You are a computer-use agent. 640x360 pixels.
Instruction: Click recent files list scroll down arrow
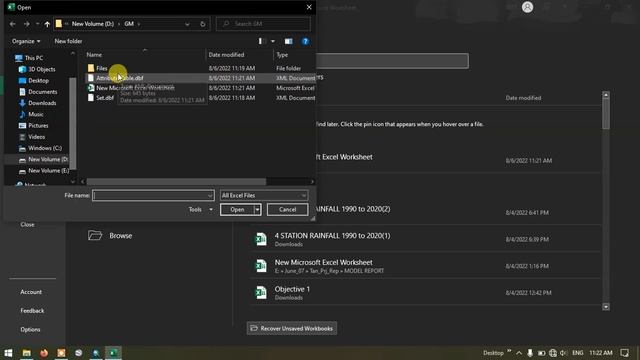pos(606,307)
